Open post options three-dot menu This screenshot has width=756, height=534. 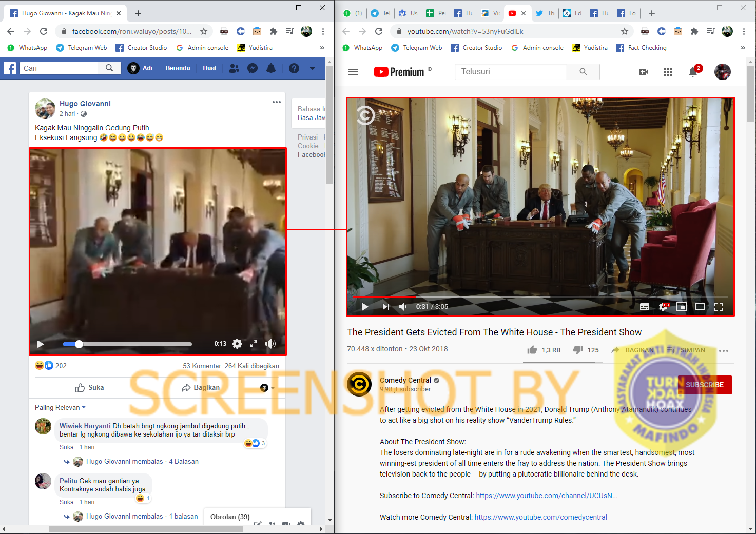click(x=277, y=102)
